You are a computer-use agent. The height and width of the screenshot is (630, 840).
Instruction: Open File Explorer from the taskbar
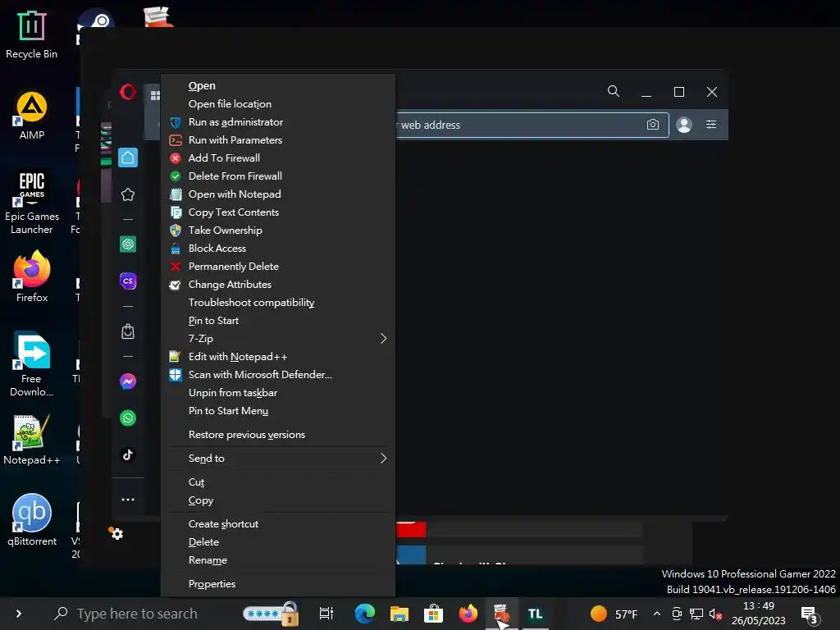[399, 614]
